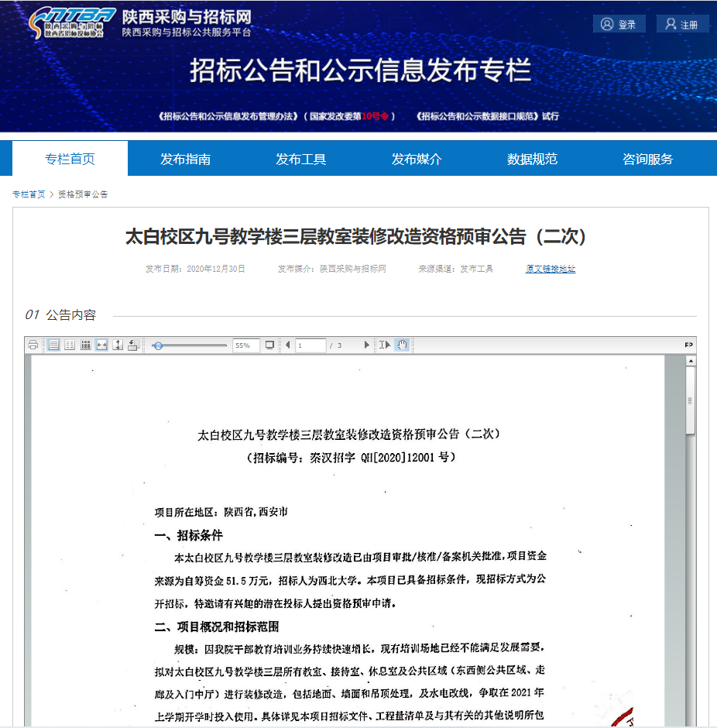
Task: Click the PDF page number field
Action: click(310, 345)
